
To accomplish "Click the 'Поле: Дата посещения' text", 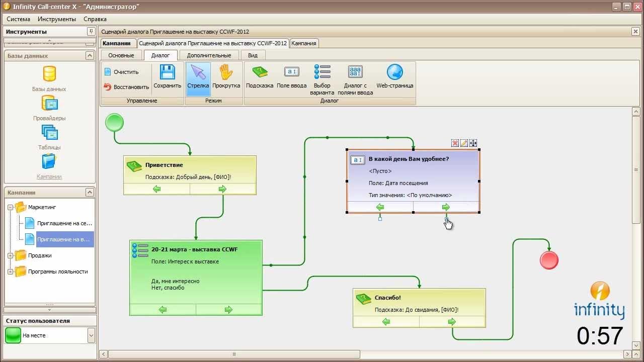I will tap(398, 183).
